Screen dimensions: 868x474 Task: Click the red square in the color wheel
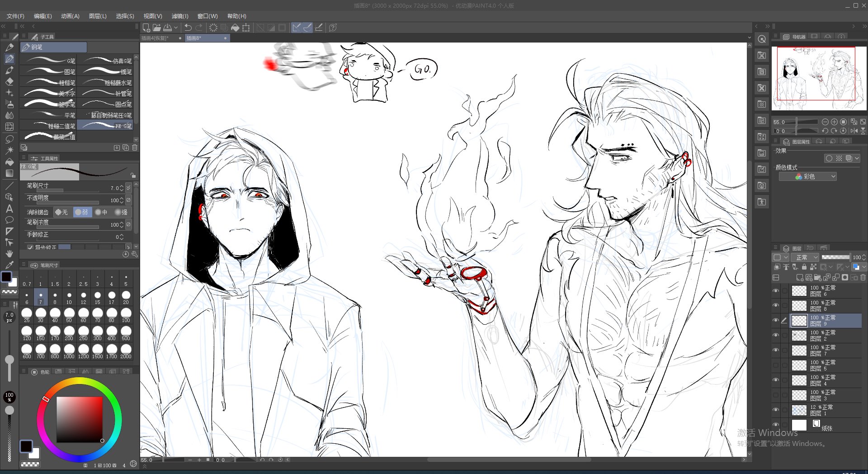coord(79,419)
